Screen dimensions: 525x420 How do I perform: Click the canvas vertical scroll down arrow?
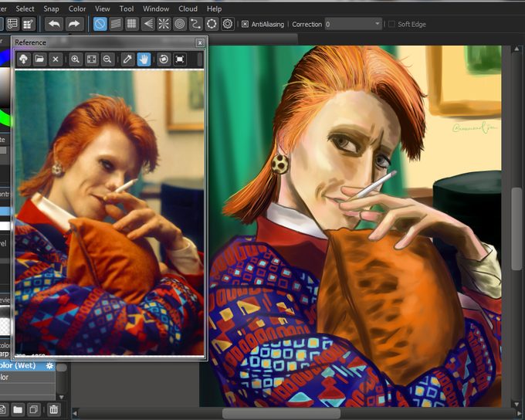(x=517, y=405)
